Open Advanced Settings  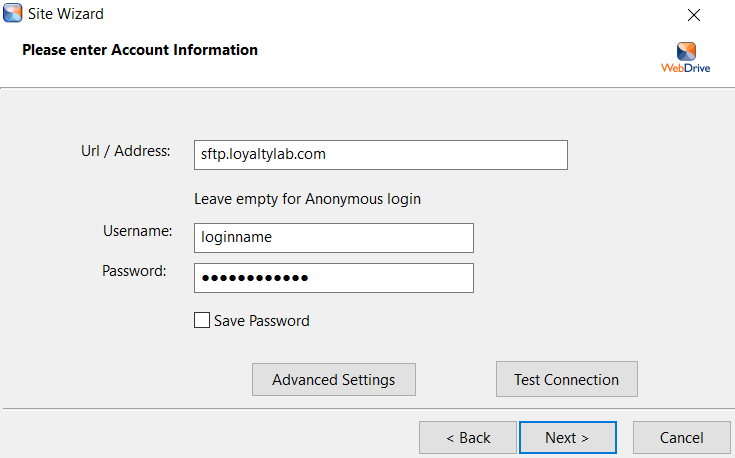[x=334, y=380]
